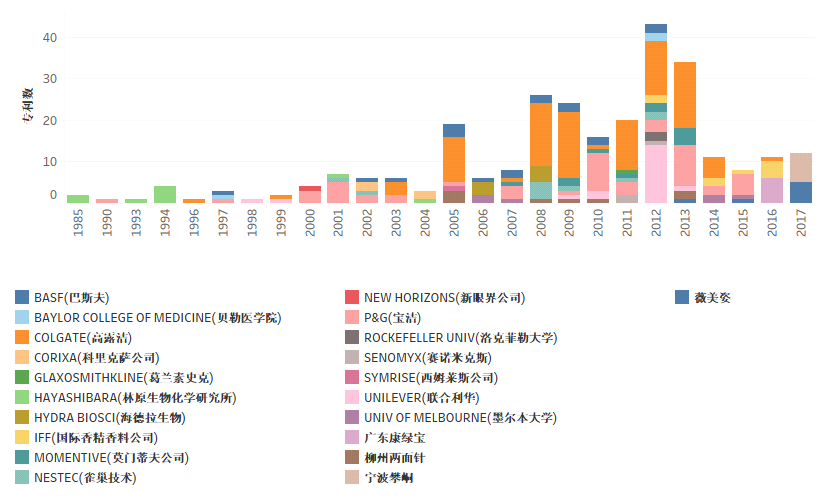The height and width of the screenshot is (500, 827).
Task: Click the orange COLGATE legend swatch
Action: [x=22, y=337]
